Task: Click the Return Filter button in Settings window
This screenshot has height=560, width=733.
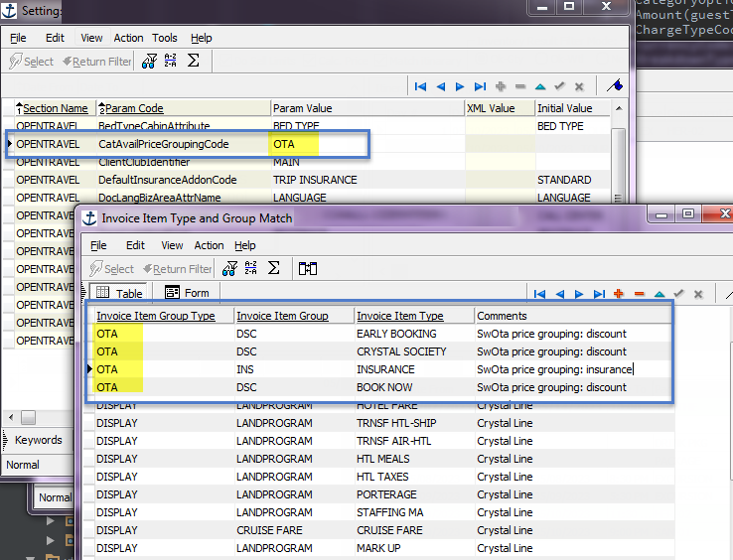Action: pyautogui.click(x=96, y=62)
